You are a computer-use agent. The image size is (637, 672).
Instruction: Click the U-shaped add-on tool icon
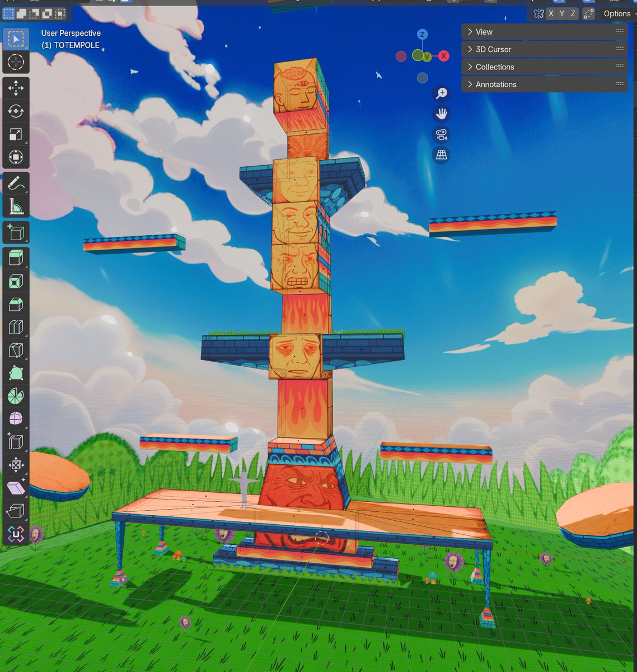[16, 535]
